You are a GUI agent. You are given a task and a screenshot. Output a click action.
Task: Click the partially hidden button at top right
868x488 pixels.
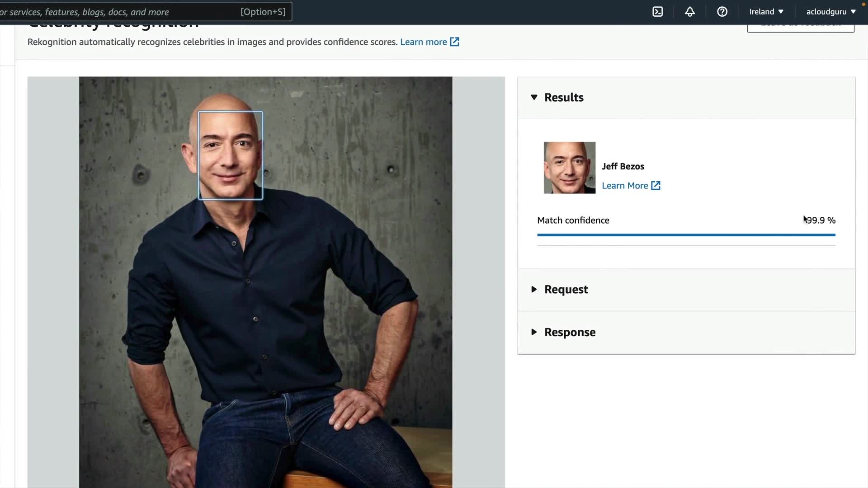tap(800, 28)
